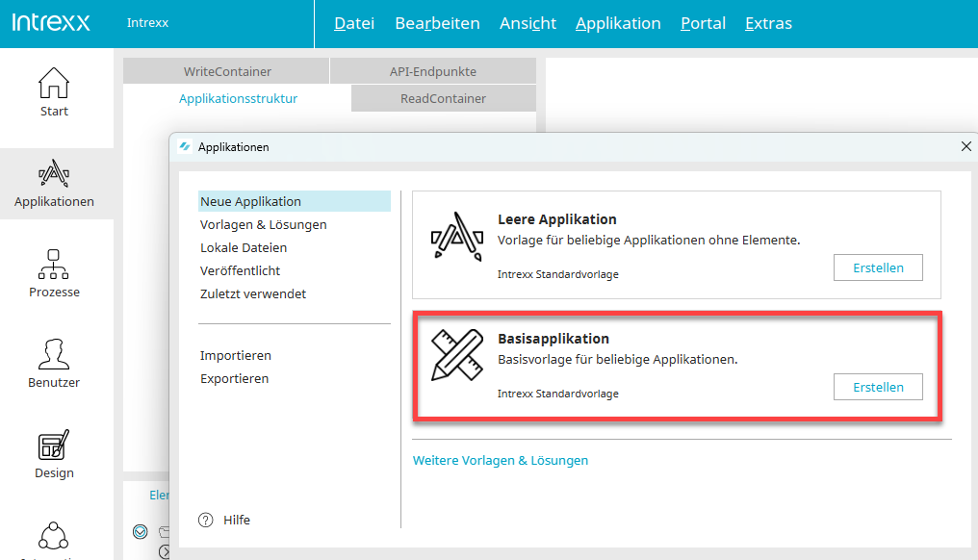The height and width of the screenshot is (560, 978).
Task: Open the Extras menu
Action: click(x=768, y=23)
